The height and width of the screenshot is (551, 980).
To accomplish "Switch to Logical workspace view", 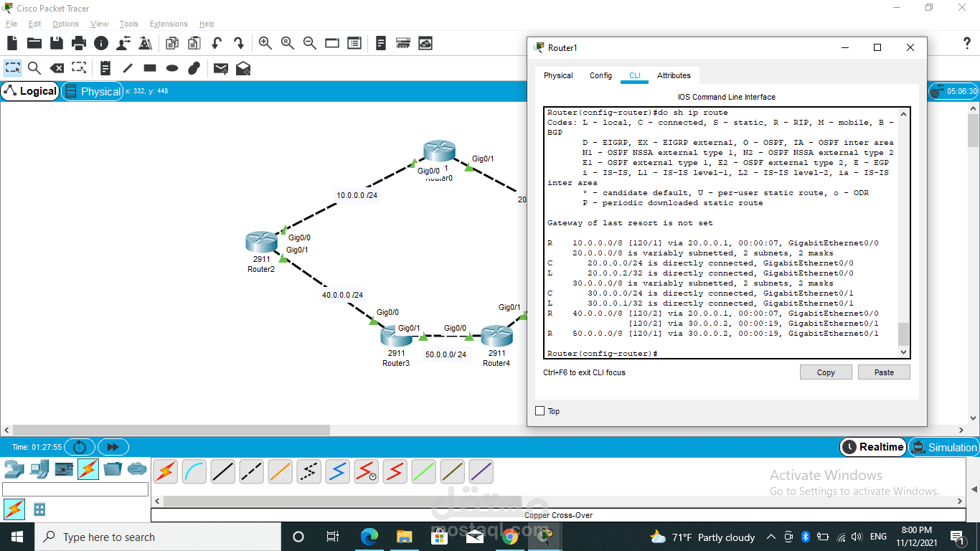I will point(30,91).
